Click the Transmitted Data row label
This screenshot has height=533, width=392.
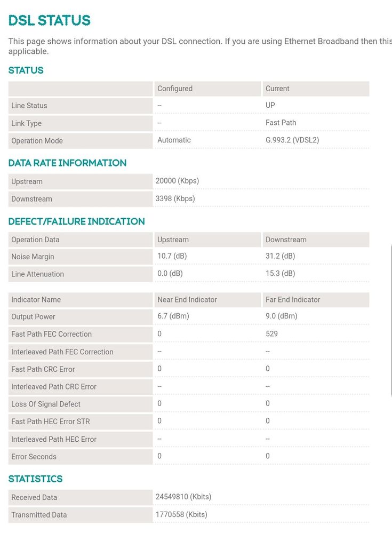81,515
